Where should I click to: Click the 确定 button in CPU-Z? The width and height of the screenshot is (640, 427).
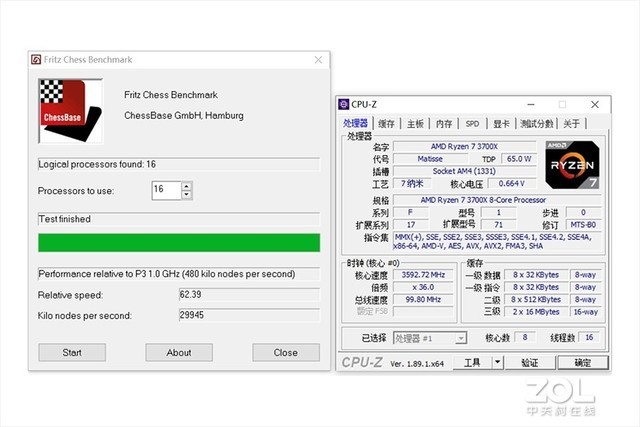[x=582, y=363]
